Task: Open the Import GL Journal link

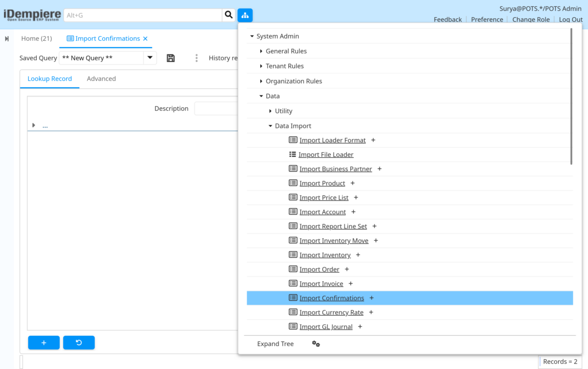Action: click(x=326, y=327)
